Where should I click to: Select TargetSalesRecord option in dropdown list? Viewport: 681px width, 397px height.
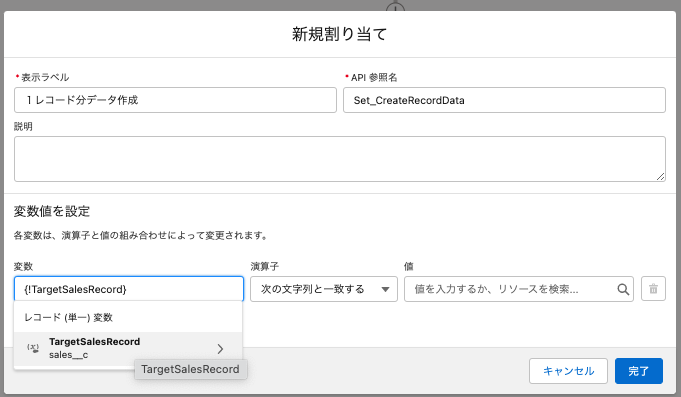128,348
